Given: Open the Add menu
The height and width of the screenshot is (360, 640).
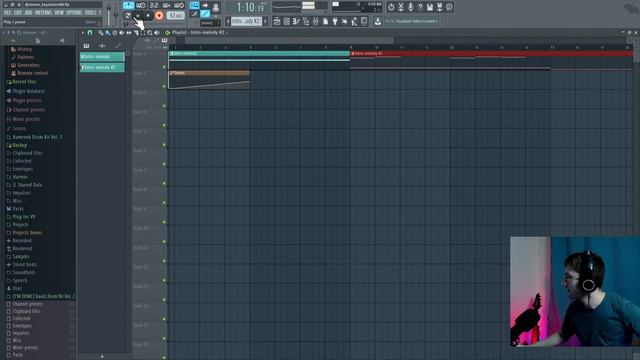Looking at the screenshot, I should tap(28, 13).
